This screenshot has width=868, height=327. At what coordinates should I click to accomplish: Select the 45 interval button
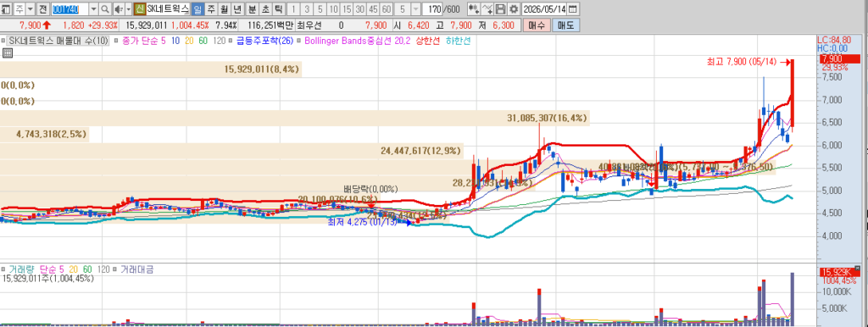click(373, 9)
